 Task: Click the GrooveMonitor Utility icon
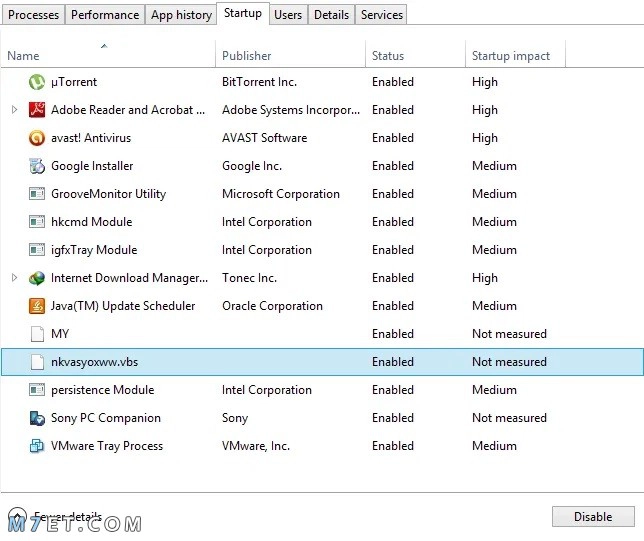37,193
